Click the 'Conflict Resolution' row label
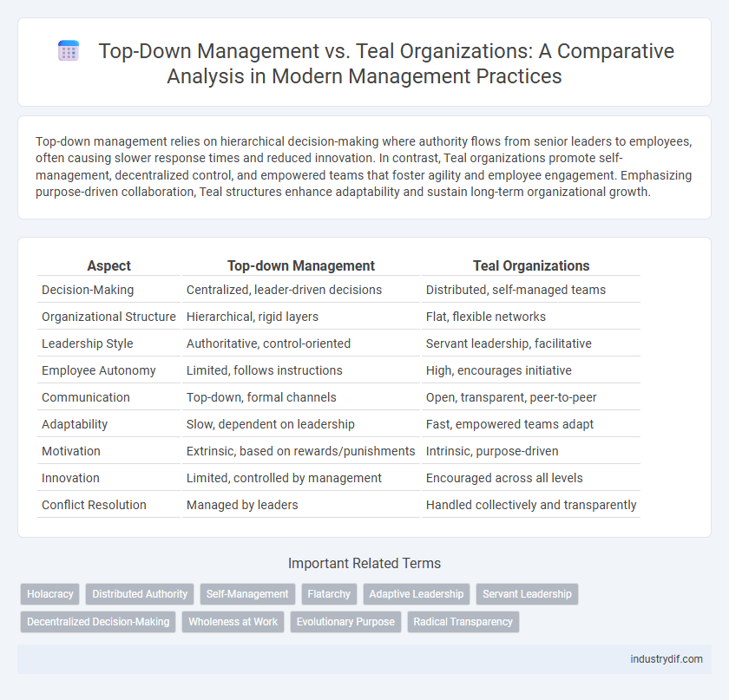Viewport: 729px width, 700px height. click(94, 505)
